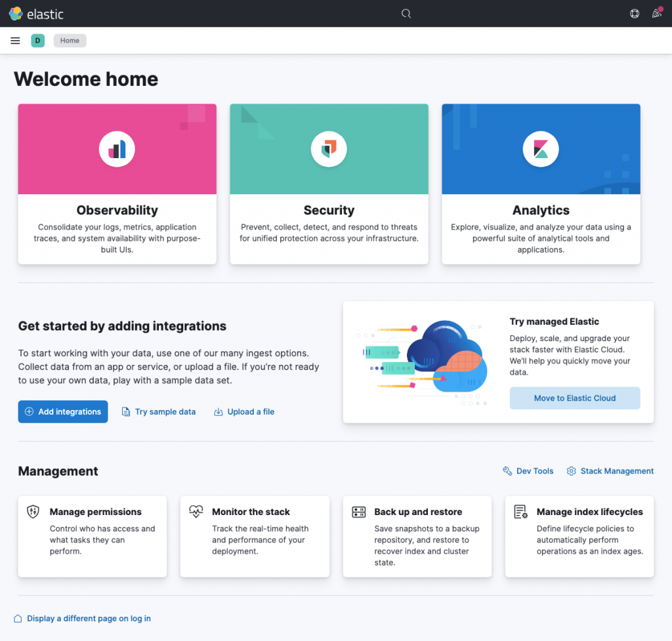Viewport: 672px width, 641px height.
Task: Open the Back up and restore card
Action: pos(417,537)
